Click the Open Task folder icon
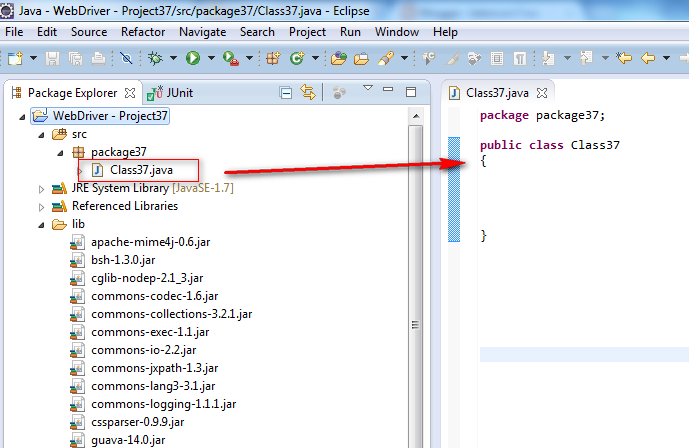 [361, 58]
